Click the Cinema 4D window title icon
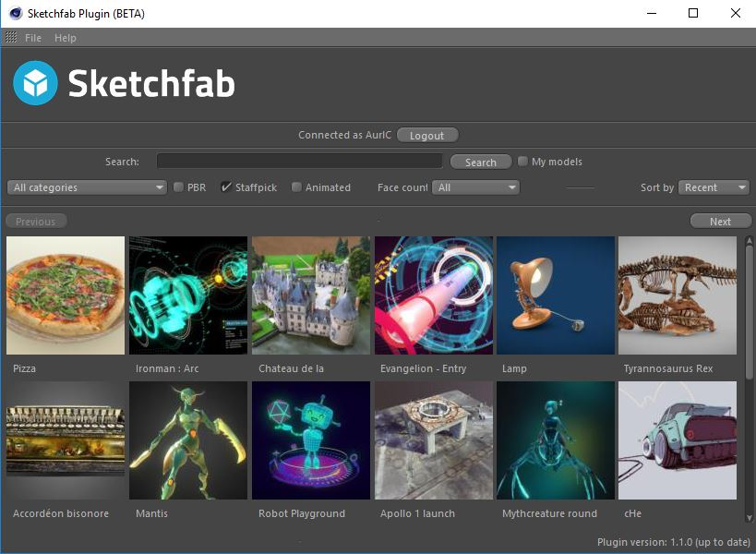Viewport: 756px width, 554px height. [x=16, y=14]
